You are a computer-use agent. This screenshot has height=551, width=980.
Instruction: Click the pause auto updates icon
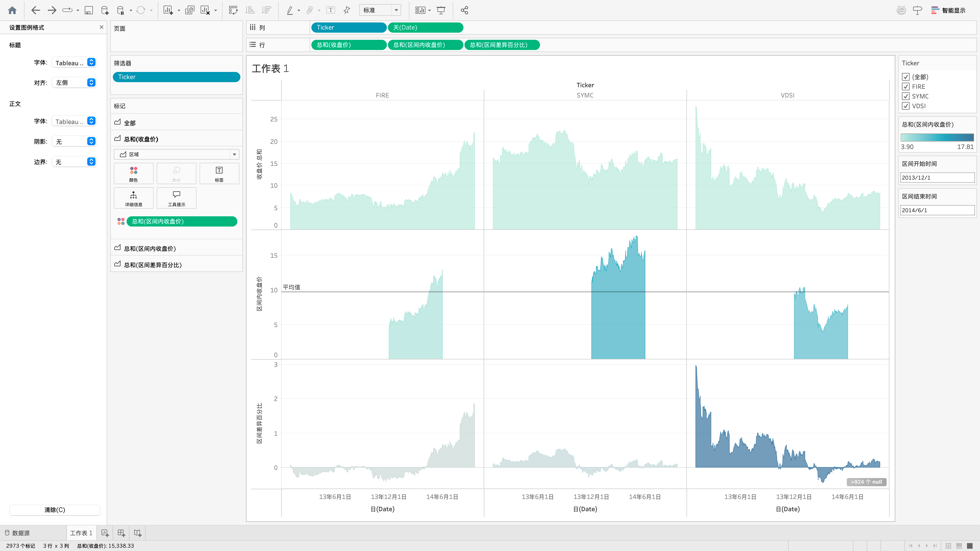point(121,10)
